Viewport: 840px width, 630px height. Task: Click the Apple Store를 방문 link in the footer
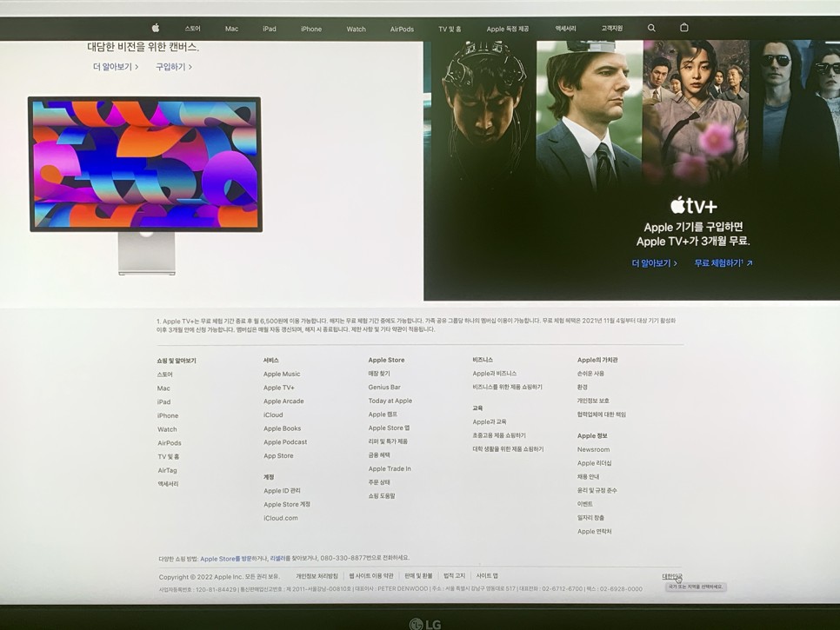[225, 559]
